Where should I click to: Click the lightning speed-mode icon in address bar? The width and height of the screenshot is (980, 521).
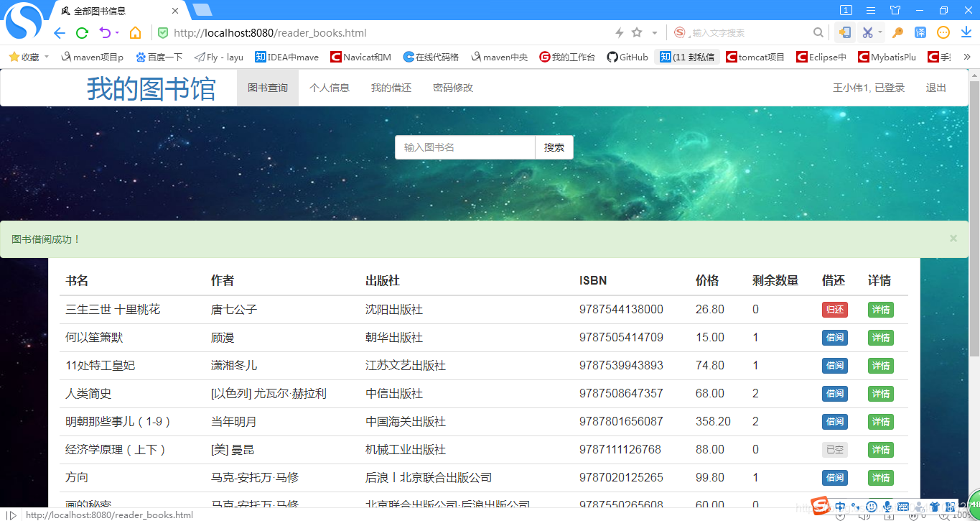[x=620, y=32]
